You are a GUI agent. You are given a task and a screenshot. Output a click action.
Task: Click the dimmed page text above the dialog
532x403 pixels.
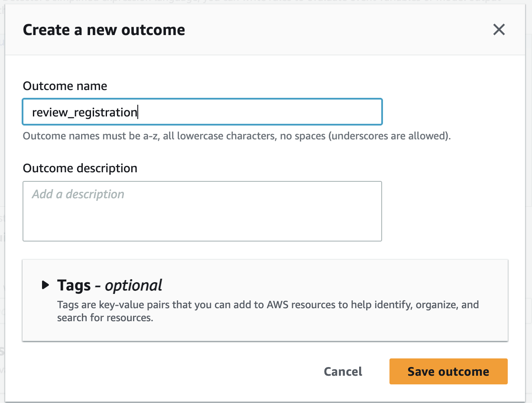[x=260, y=2]
